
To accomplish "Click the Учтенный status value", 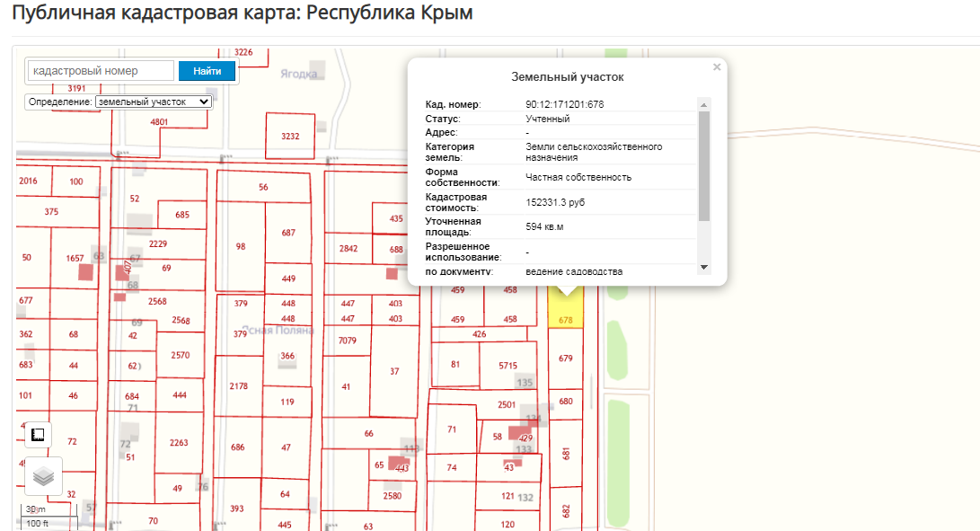I will (548, 119).
